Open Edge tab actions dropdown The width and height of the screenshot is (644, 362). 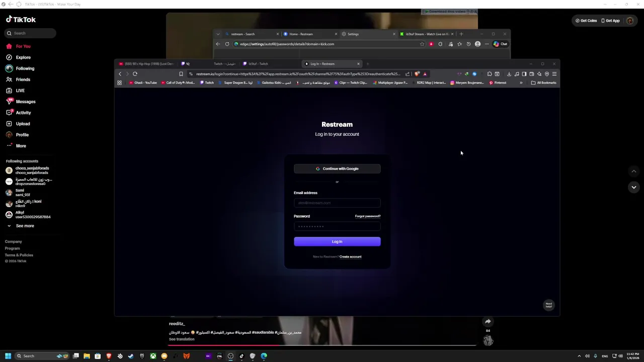(218, 34)
